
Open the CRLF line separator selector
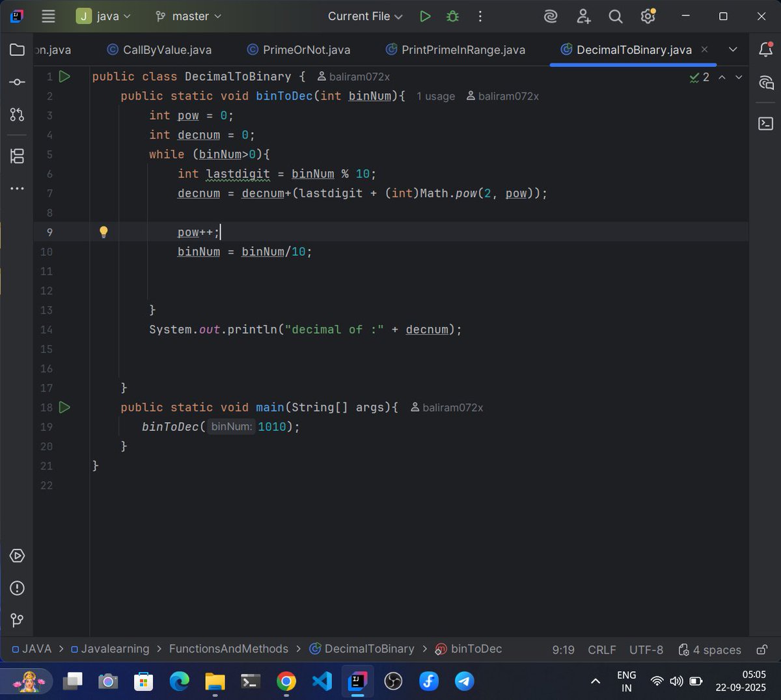coord(601,650)
